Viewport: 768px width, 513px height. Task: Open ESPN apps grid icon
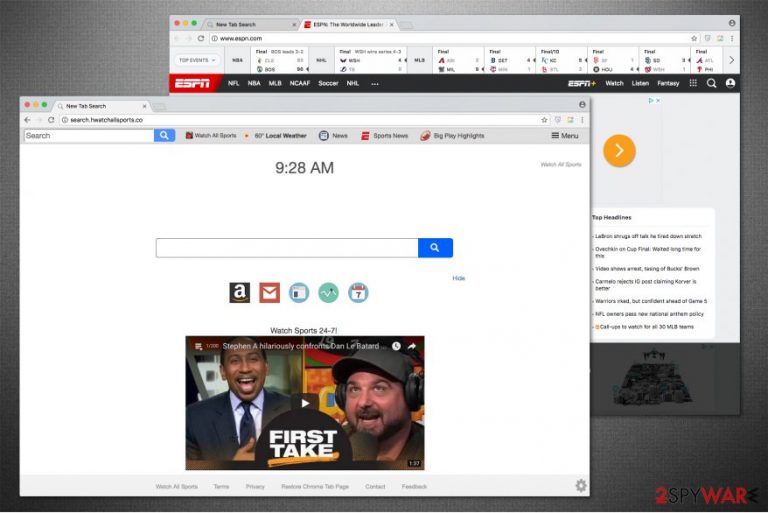pyautogui.click(x=693, y=83)
